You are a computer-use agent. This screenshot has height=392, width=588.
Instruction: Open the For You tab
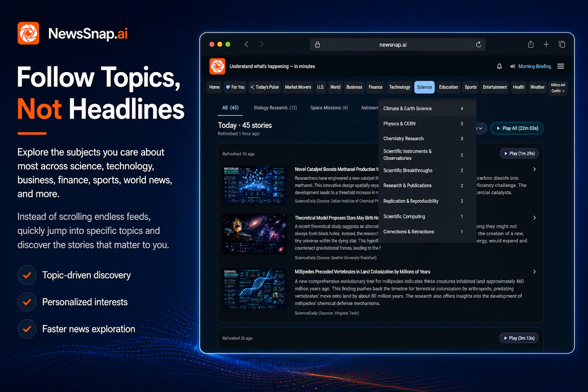pyautogui.click(x=235, y=87)
